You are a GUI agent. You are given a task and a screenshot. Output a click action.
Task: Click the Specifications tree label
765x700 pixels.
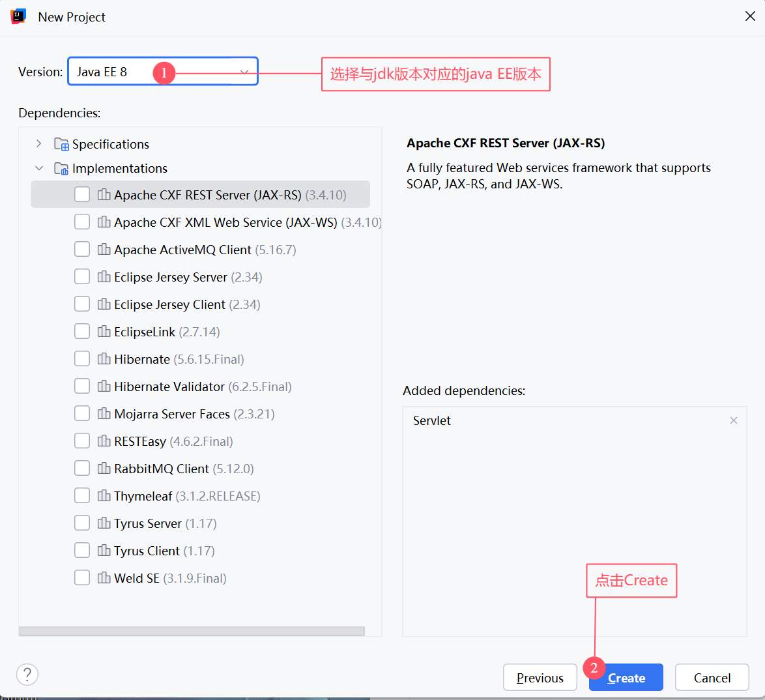(x=111, y=144)
